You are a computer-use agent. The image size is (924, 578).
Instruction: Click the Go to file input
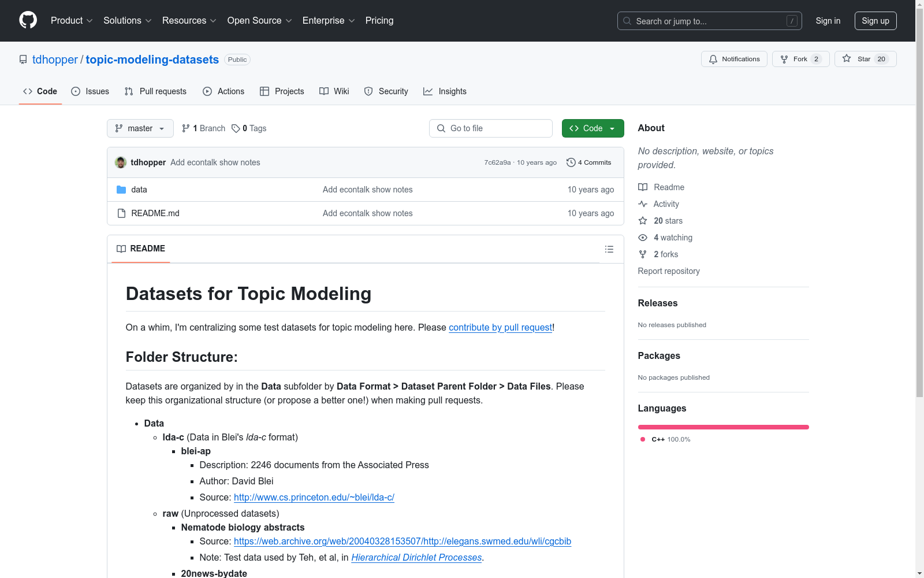point(491,128)
